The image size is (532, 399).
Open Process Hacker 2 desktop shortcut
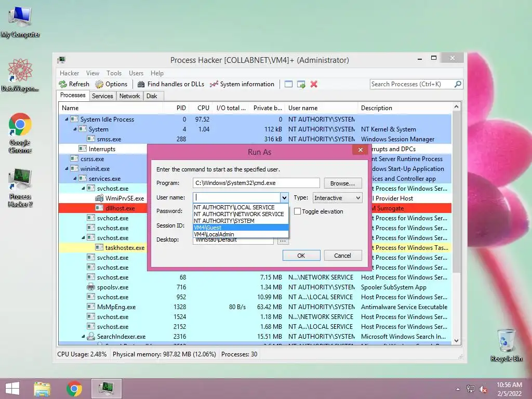(x=20, y=188)
